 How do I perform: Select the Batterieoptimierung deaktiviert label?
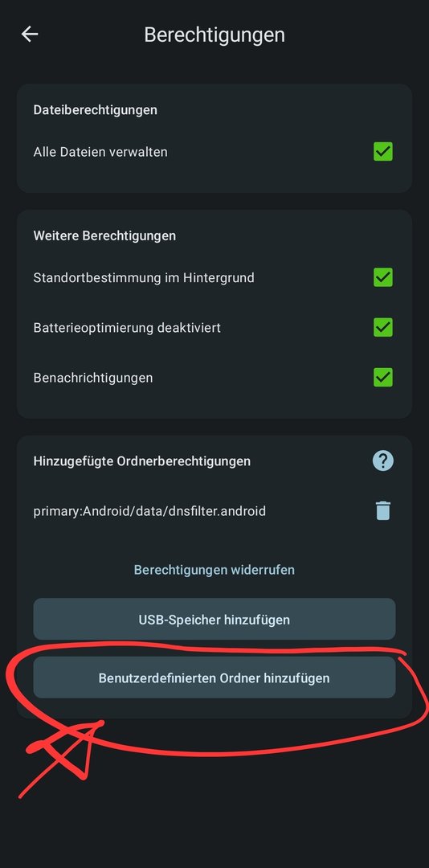pyautogui.click(x=127, y=328)
